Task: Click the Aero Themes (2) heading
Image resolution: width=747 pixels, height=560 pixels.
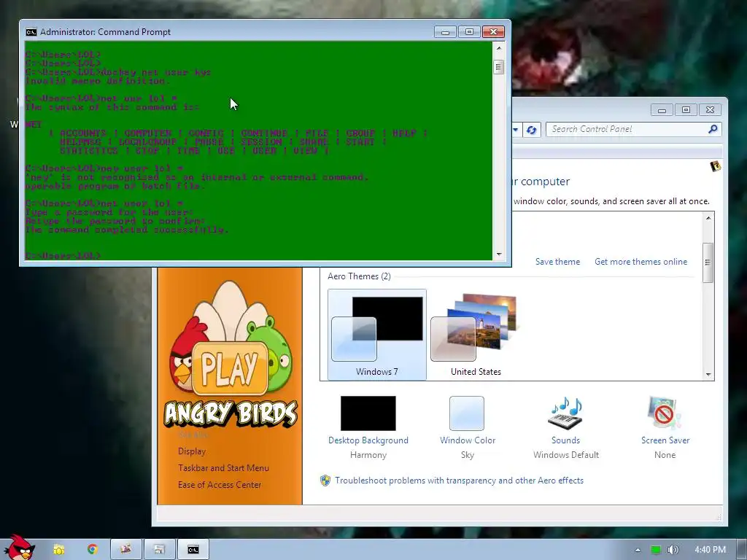Action: (359, 276)
